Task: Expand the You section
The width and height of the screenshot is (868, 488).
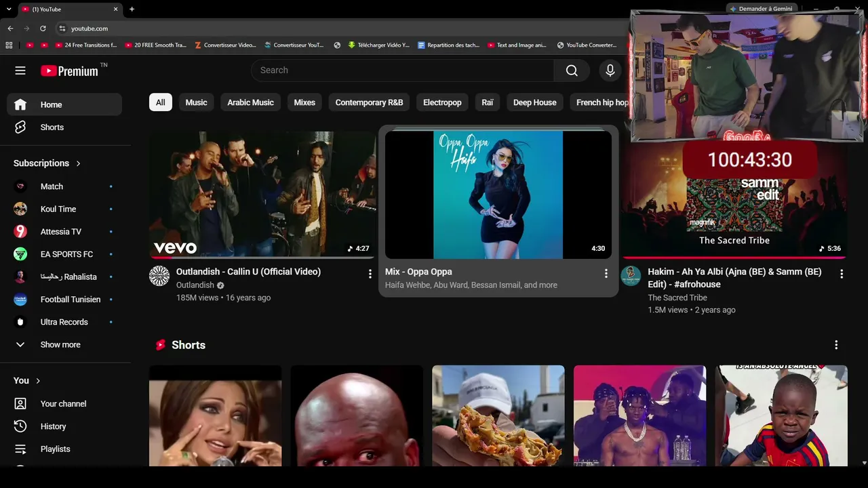Action: point(27,381)
